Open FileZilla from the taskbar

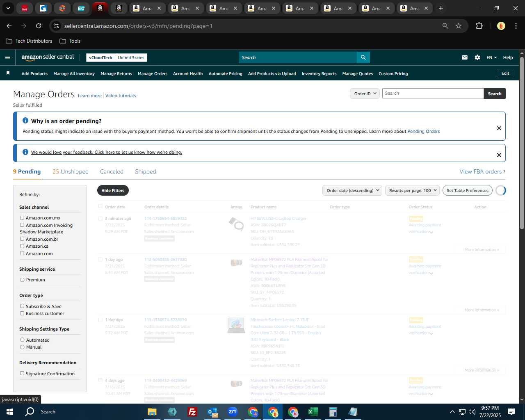pos(192,412)
